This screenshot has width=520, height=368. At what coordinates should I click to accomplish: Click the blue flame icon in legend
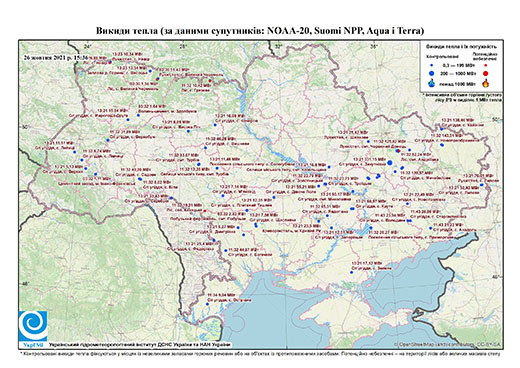click(x=432, y=83)
